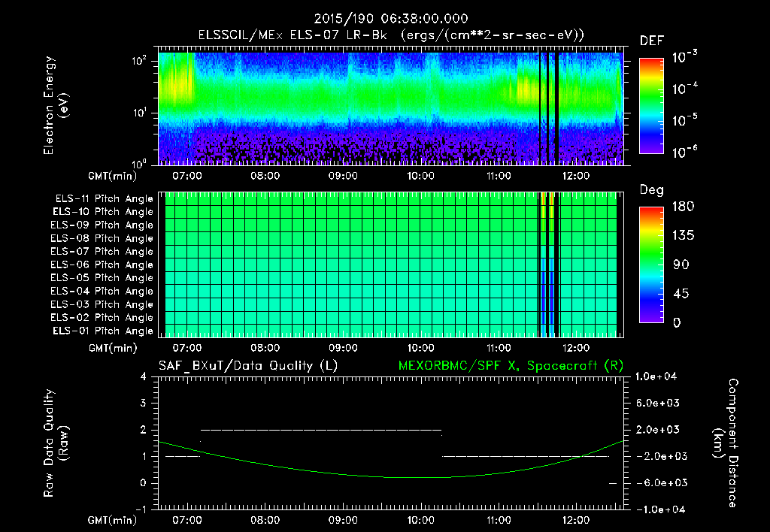Click the 10^-3 value on DEF scale
The image size is (770, 532).
pyautogui.click(x=685, y=57)
